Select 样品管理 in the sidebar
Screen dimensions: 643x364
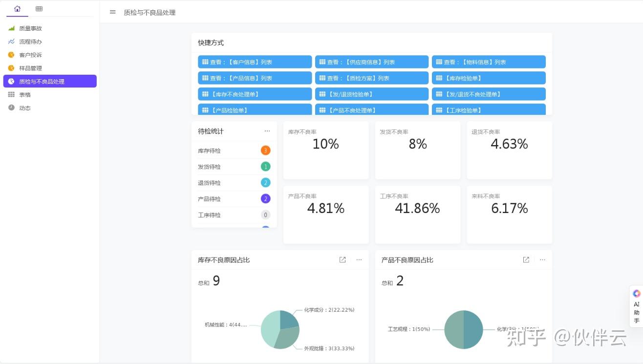click(29, 68)
